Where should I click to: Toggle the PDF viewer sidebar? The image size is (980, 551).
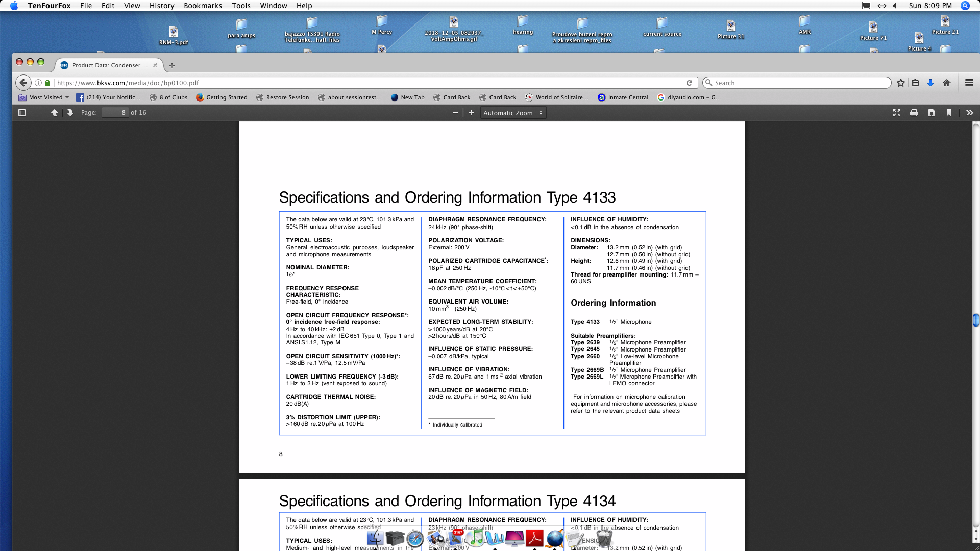point(22,113)
